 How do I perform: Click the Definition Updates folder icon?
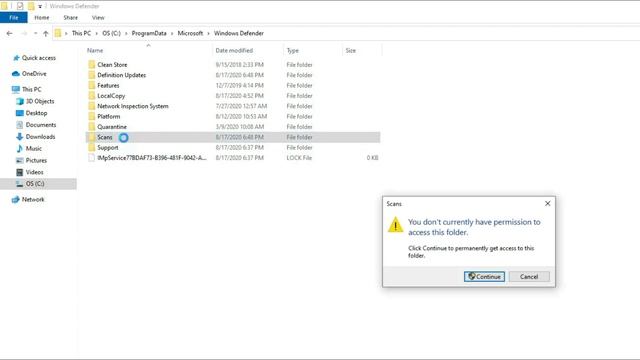[x=91, y=75]
